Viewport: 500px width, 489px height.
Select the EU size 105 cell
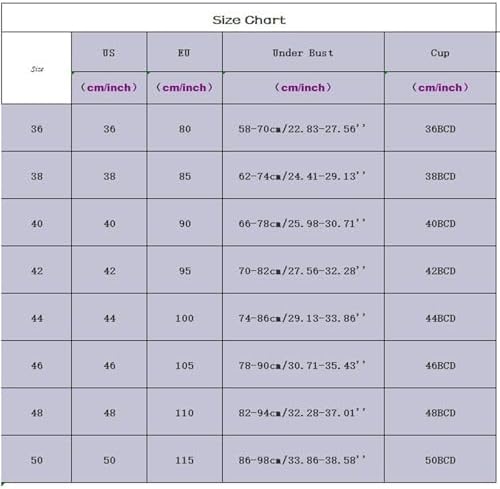point(184,365)
